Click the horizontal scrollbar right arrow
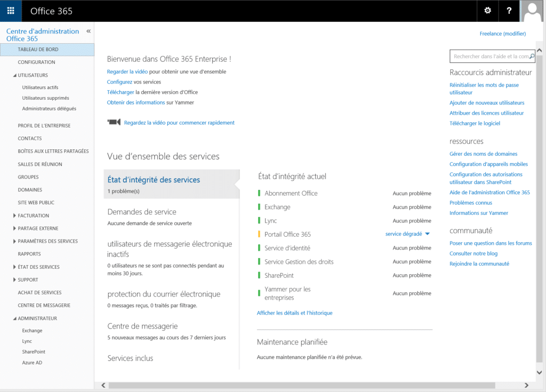This screenshot has width=546, height=392. 526,386
